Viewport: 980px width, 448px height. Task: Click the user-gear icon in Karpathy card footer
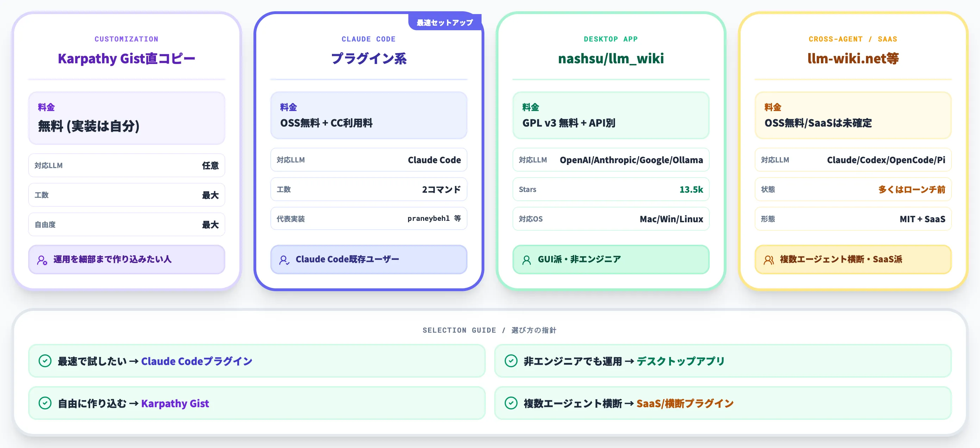[x=42, y=260]
